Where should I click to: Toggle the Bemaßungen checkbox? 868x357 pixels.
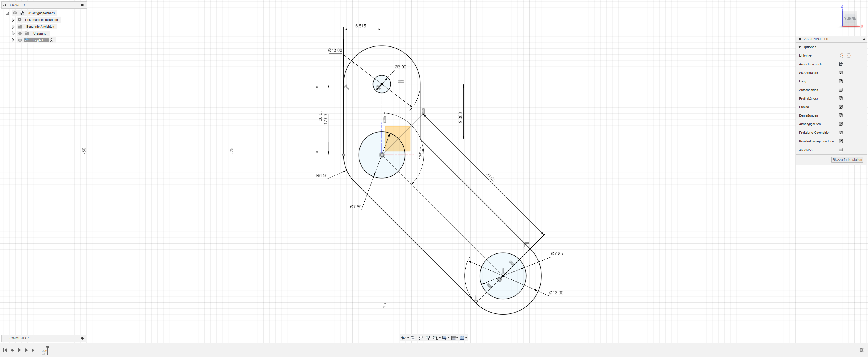tap(841, 115)
